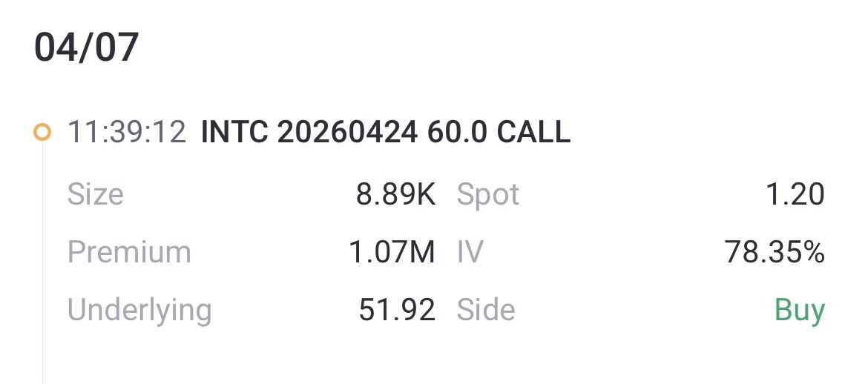868x384 pixels.
Task: Select the 51.92 underlying price
Action: (397, 310)
